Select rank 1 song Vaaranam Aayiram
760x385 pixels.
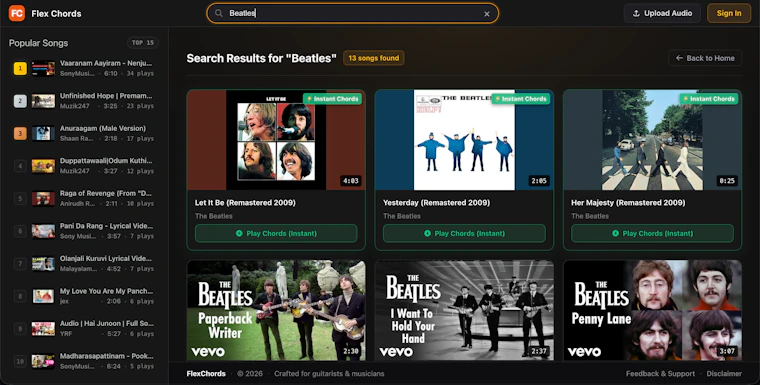[x=84, y=68]
